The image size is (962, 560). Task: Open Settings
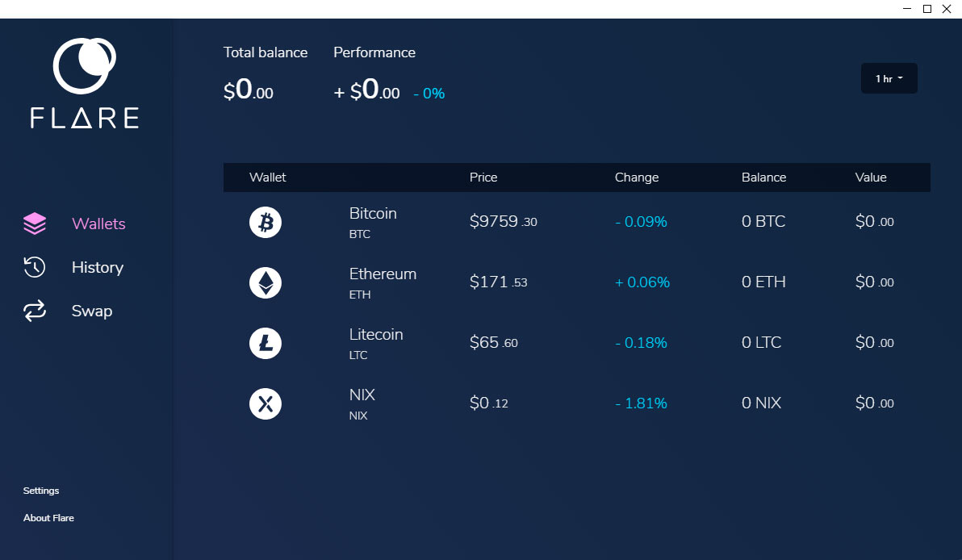[x=41, y=491]
